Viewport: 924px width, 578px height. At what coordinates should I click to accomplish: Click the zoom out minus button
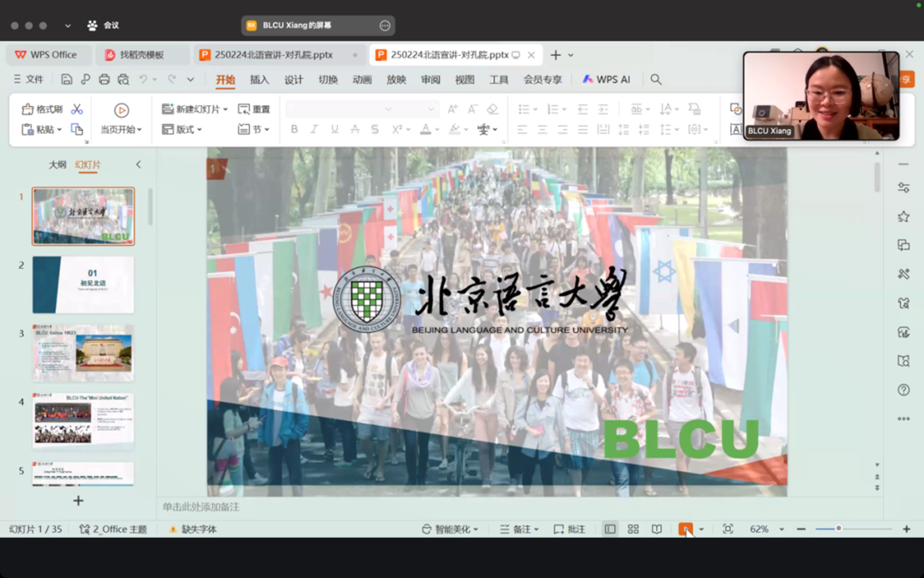800,529
